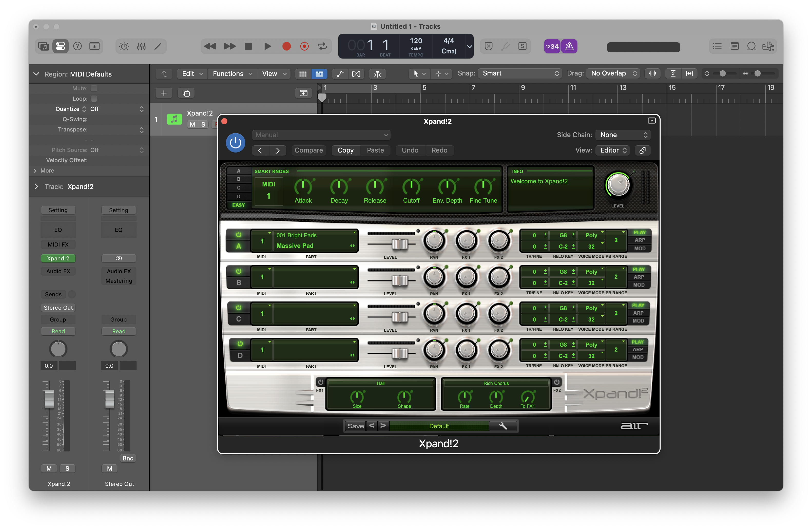
Task: Toggle the Cycle loop mode icon
Action: [322, 46]
